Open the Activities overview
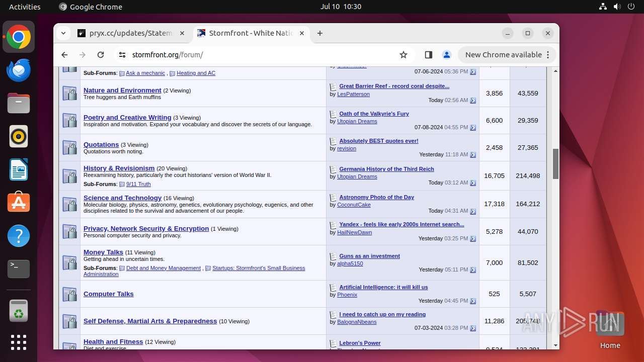This screenshot has width=644, height=362. tap(25, 7)
